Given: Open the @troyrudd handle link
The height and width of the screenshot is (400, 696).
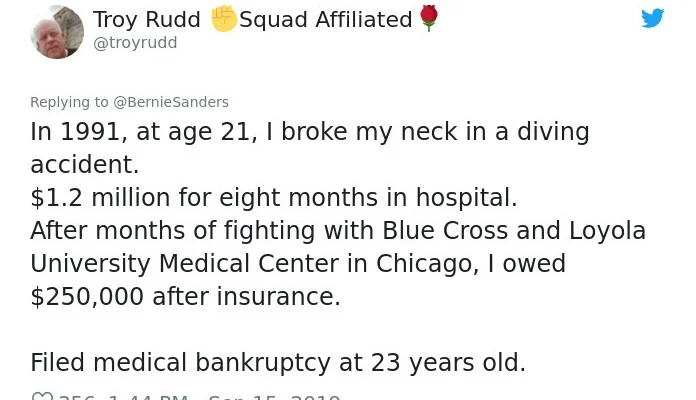Looking at the screenshot, I should pyautogui.click(x=135, y=43).
